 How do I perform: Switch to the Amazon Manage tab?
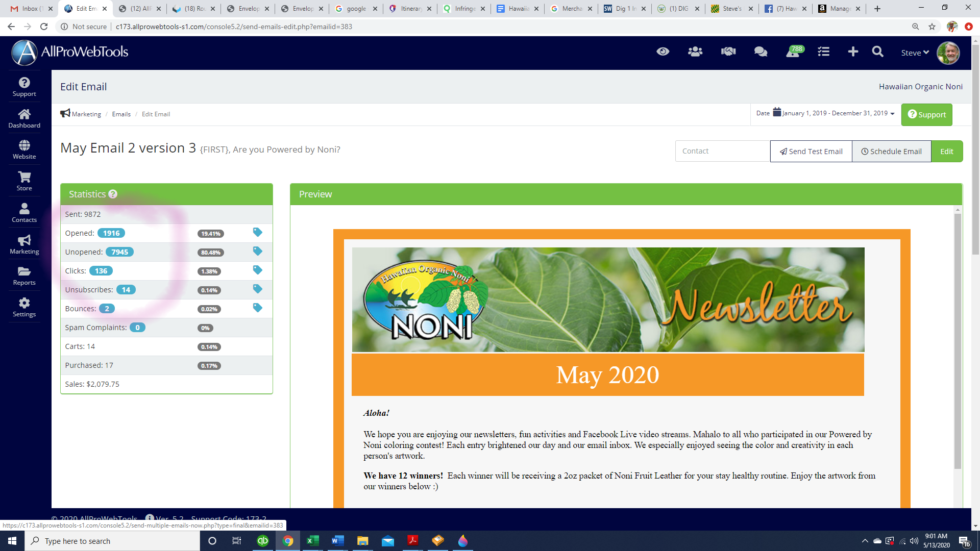tap(840, 9)
